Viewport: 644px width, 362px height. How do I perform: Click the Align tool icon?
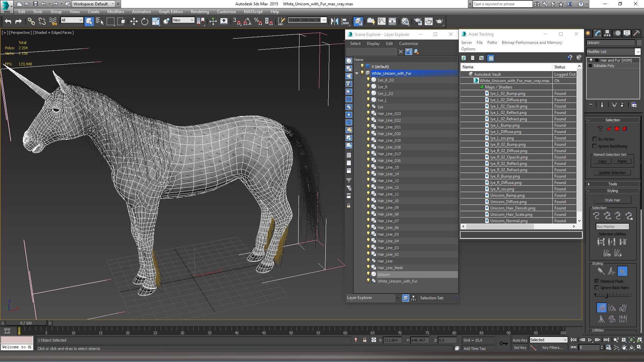click(x=345, y=21)
